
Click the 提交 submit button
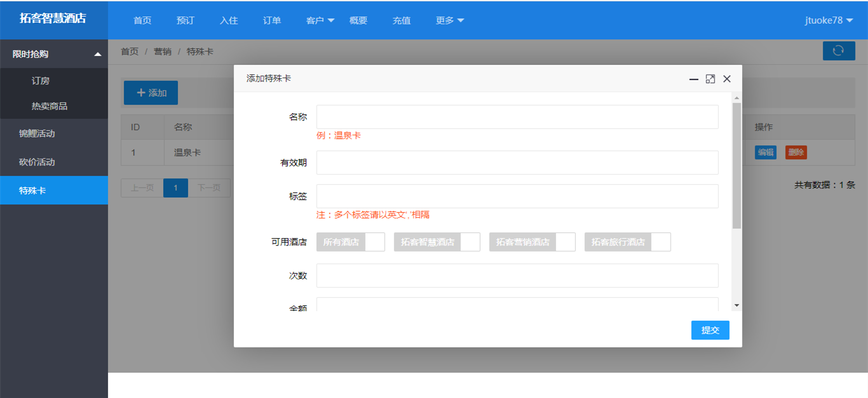point(710,330)
